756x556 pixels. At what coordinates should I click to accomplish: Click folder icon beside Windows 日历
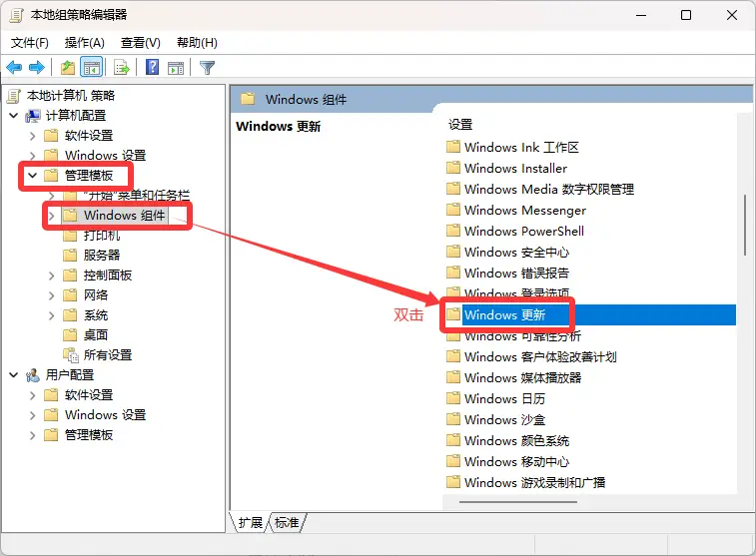click(453, 398)
